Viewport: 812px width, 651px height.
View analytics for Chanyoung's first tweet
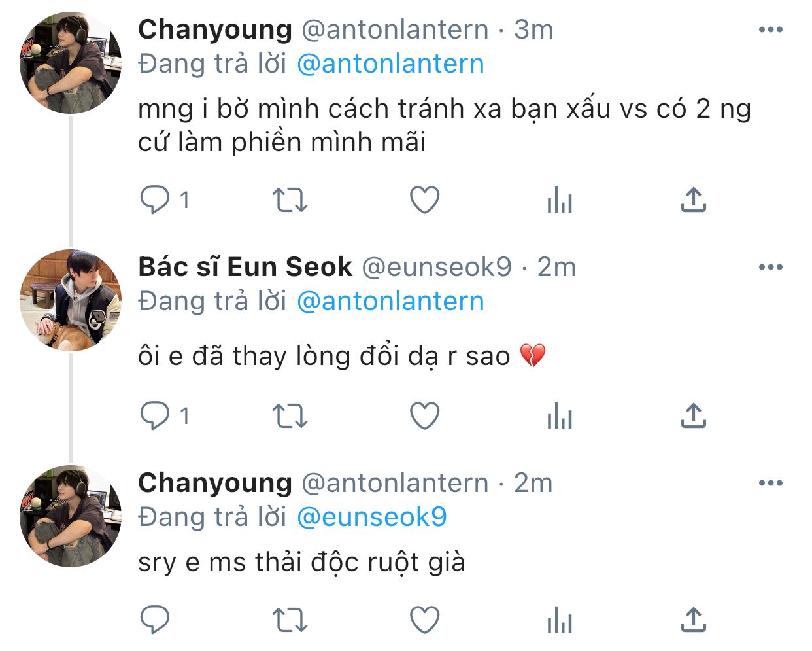tap(560, 200)
